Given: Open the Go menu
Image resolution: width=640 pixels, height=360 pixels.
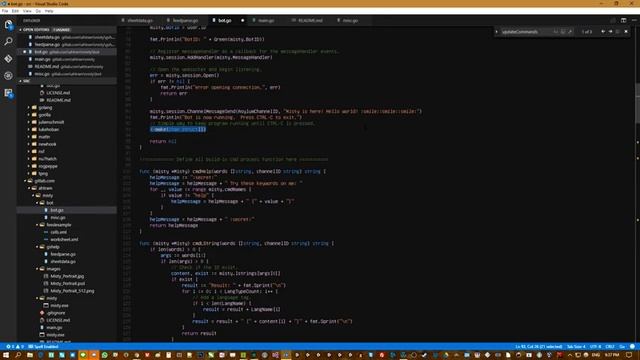Looking at the screenshot, I should pyautogui.click(x=38, y=11).
